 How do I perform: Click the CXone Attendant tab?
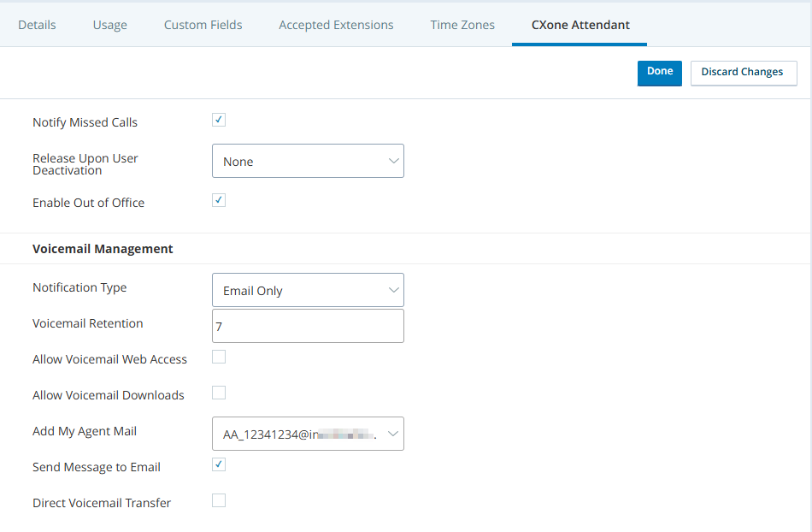pyautogui.click(x=580, y=25)
